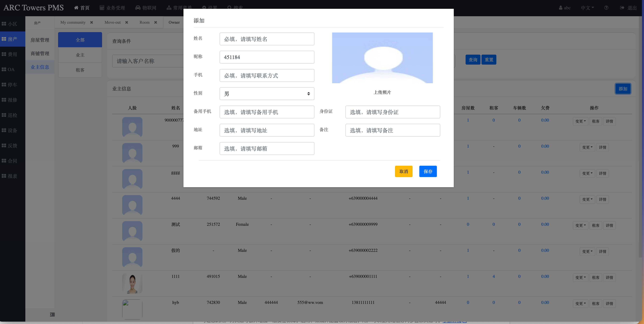Click the home icon in top navigation
The width and height of the screenshot is (644, 324).
[x=76, y=8]
